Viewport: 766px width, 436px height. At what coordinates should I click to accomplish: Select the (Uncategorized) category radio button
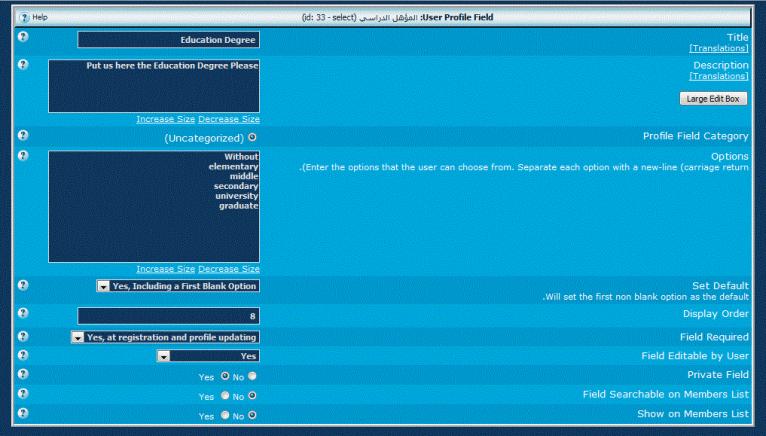[252, 137]
